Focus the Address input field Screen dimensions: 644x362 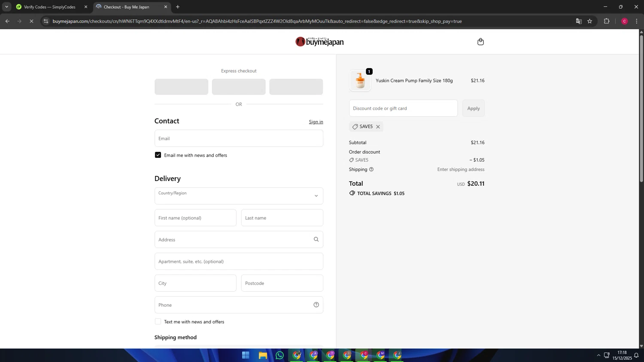pos(239,239)
